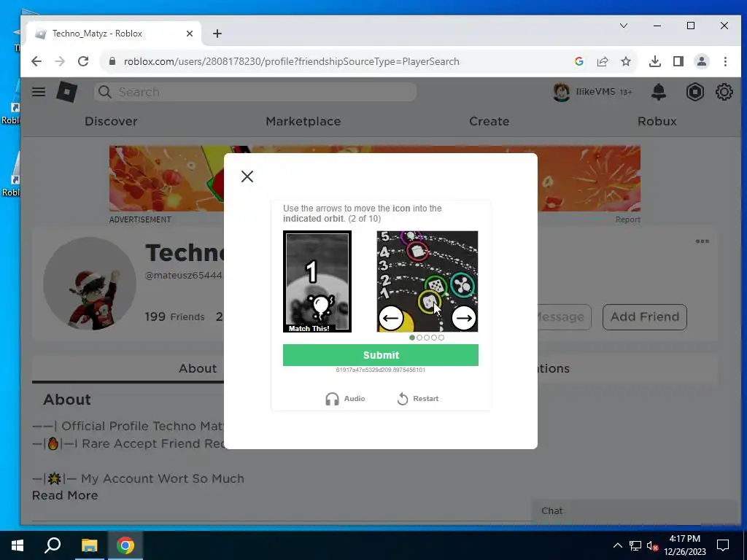This screenshot has width=747, height=560.
Task: Go back in Chrome
Action: [36, 61]
